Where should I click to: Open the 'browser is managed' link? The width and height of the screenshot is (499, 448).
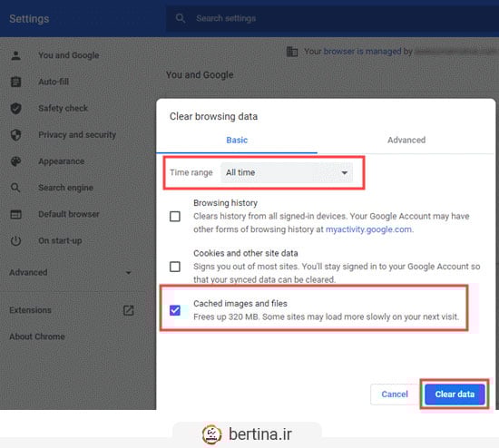click(x=362, y=51)
